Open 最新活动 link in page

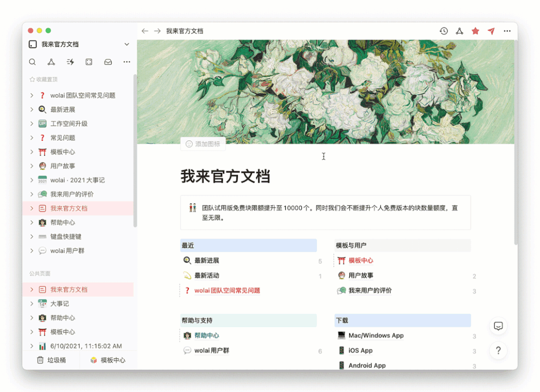[207, 276]
